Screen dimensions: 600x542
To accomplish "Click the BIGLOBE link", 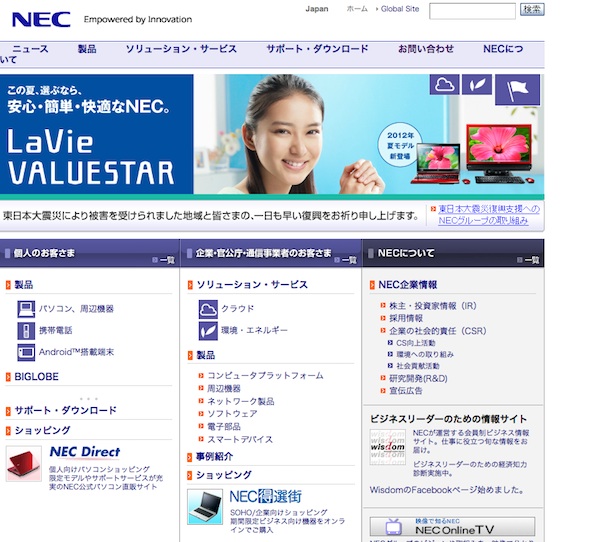I will (x=36, y=377).
